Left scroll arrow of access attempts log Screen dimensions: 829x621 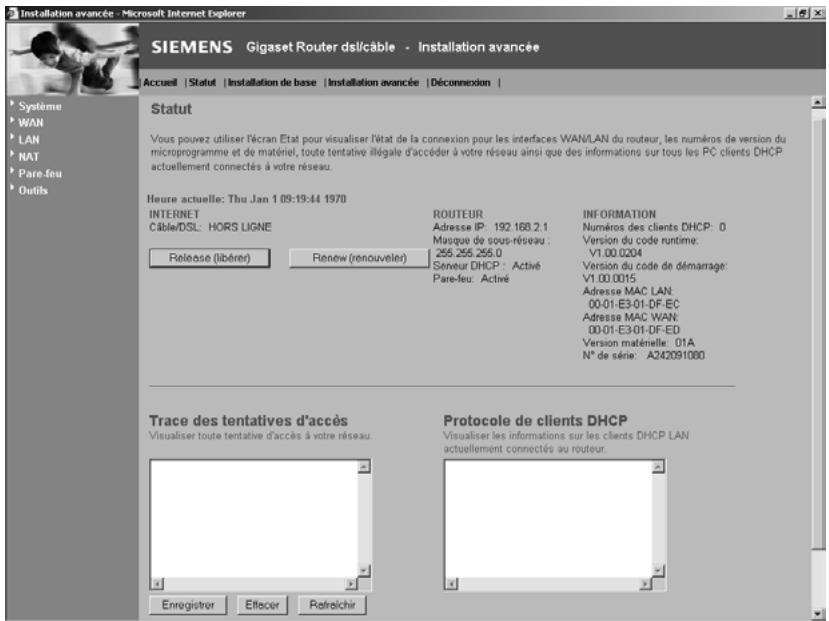pyautogui.click(x=158, y=584)
